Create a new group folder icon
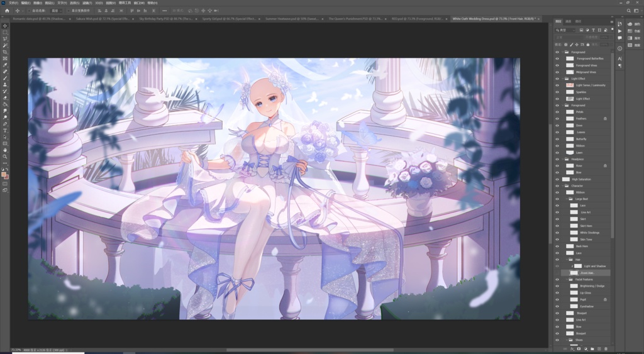Screen dimensions: 644x354 [x=592, y=349]
